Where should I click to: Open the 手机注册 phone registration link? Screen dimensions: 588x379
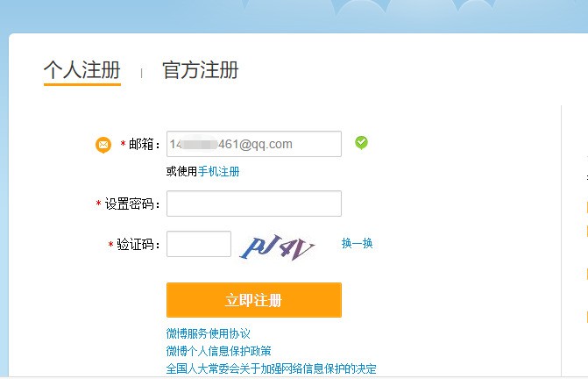218,171
